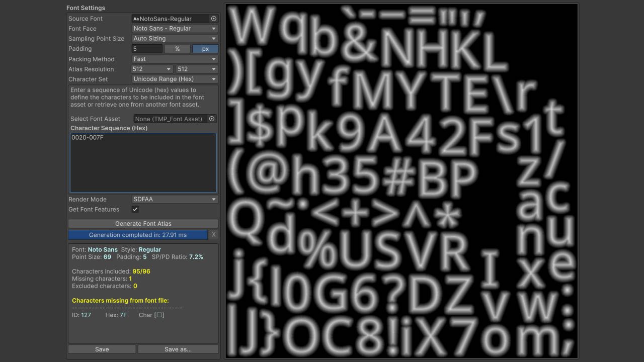Open the Select Font Asset object picker
Viewport: 644px width, 362px height.
click(x=212, y=119)
